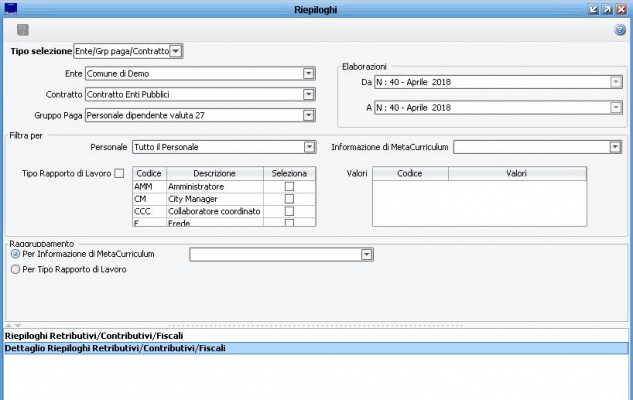This screenshot has width=633, height=400.
Task: Click the panel collapse arrows above list
Action: [13, 325]
